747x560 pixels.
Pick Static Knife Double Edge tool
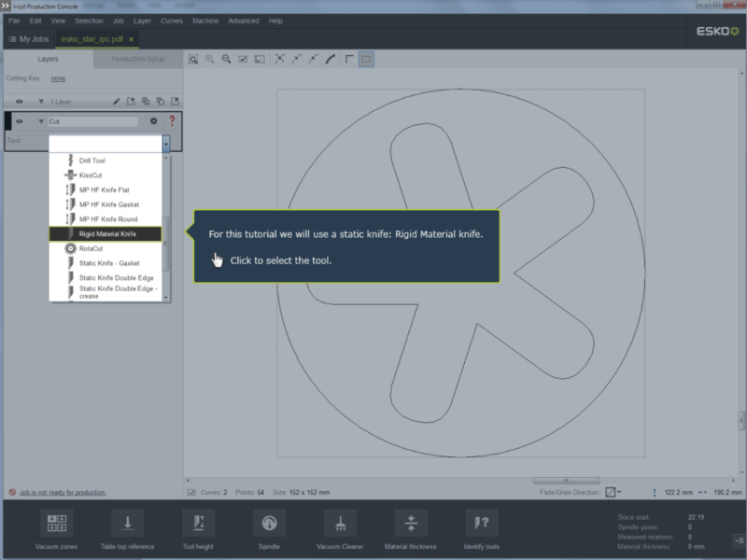coord(106,277)
